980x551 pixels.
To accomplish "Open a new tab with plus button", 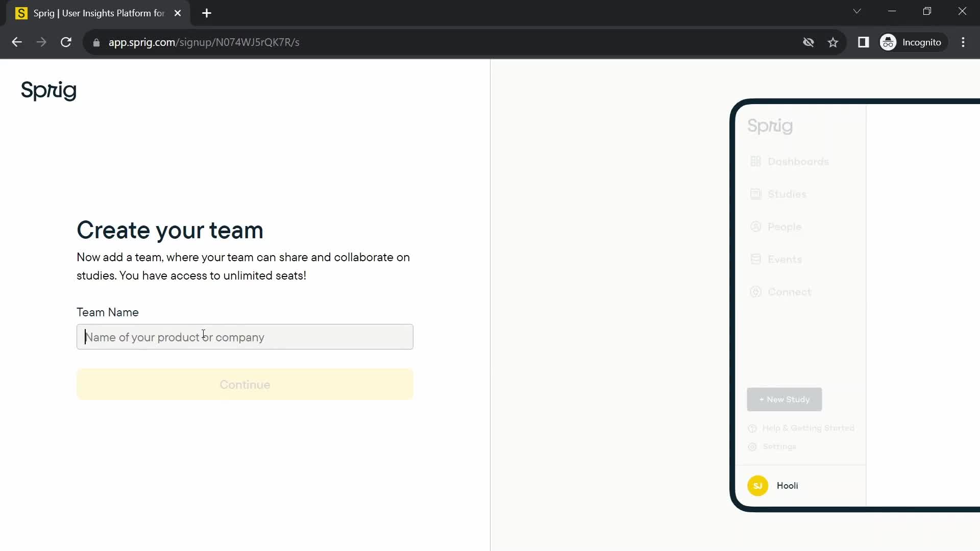I will pos(207,13).
